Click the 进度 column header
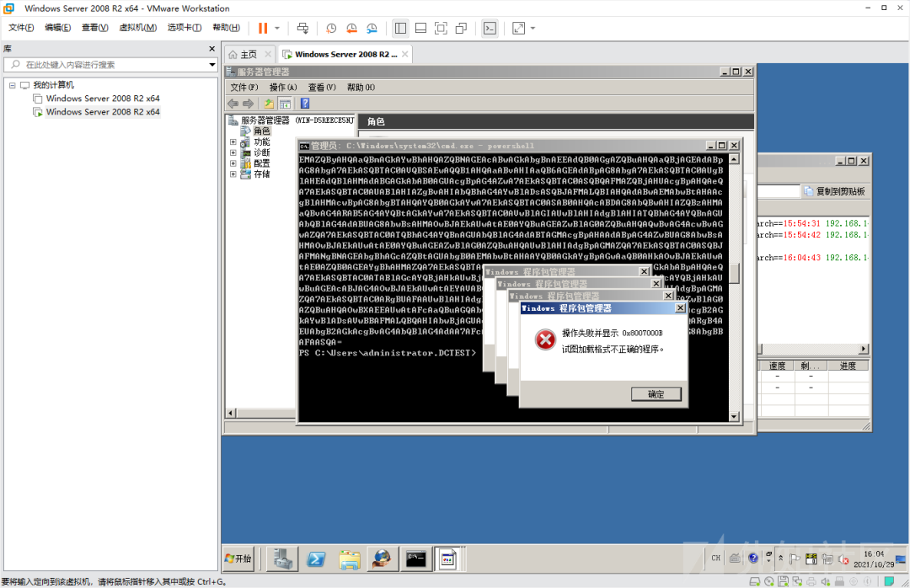This screenshot has height=588, width=910. click(848, 366)
